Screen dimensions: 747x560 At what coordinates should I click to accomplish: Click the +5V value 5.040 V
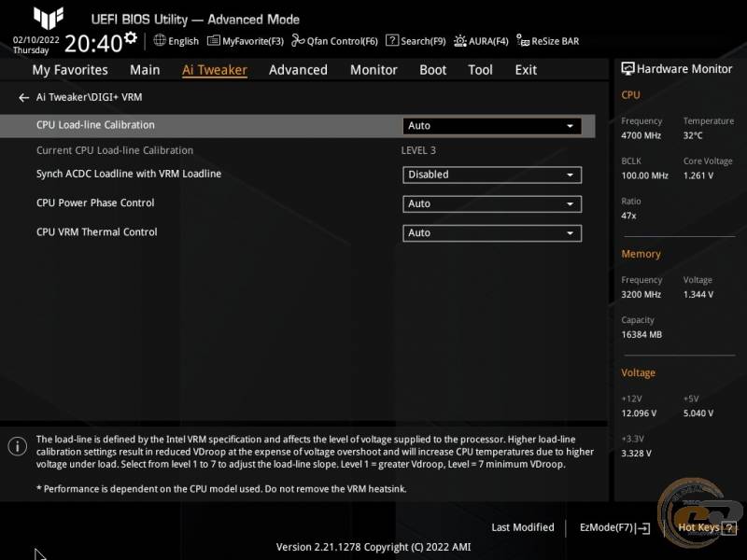pos(698,413)
